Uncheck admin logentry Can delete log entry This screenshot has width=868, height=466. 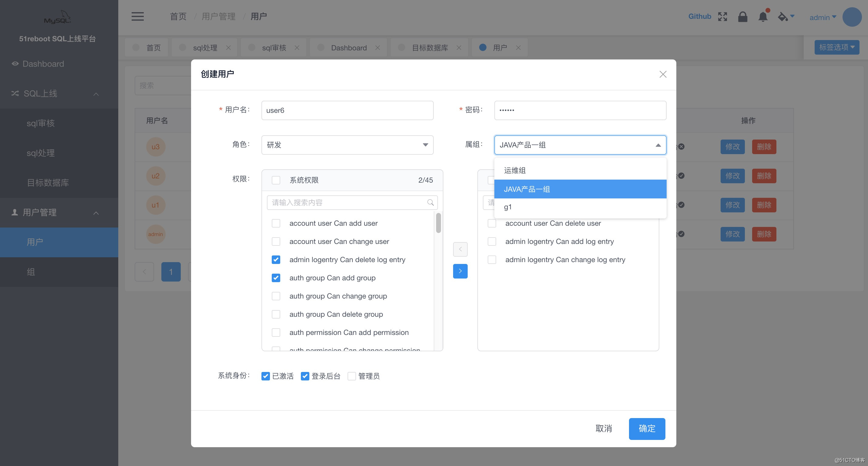[276, 260]
